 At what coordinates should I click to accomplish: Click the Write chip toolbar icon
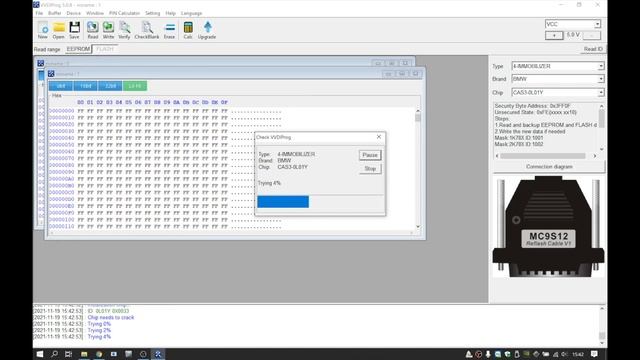tap(108, 30)
